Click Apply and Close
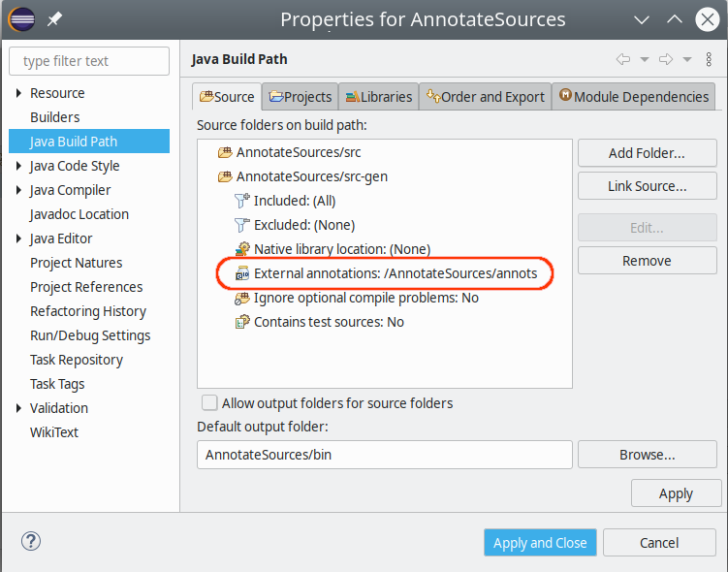This screenshot has width=728, height=572. tap(540, 542)
